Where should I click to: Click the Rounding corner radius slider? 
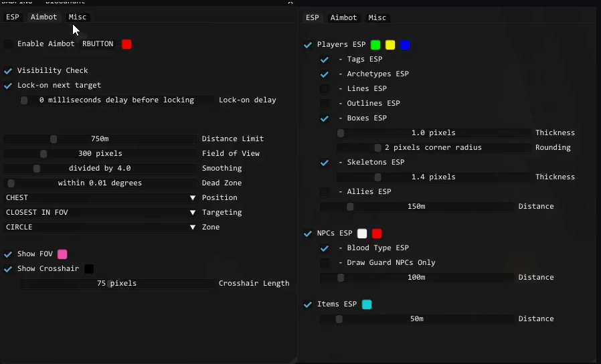tap(434, 147)
